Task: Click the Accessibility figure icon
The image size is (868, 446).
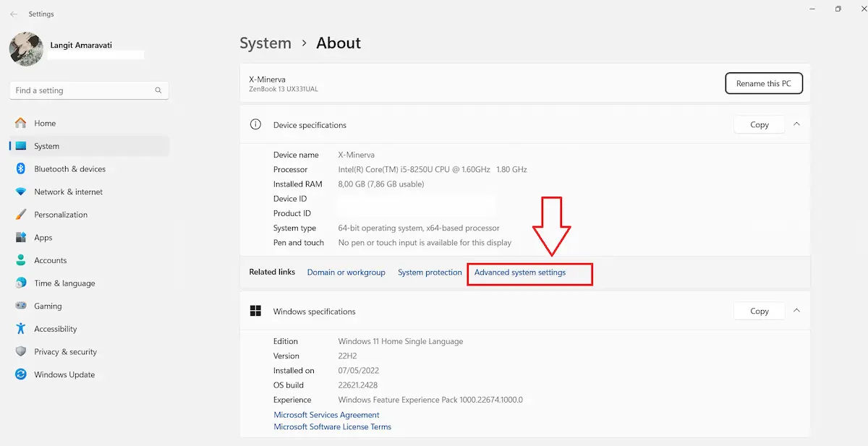Action: pos(20,329)
